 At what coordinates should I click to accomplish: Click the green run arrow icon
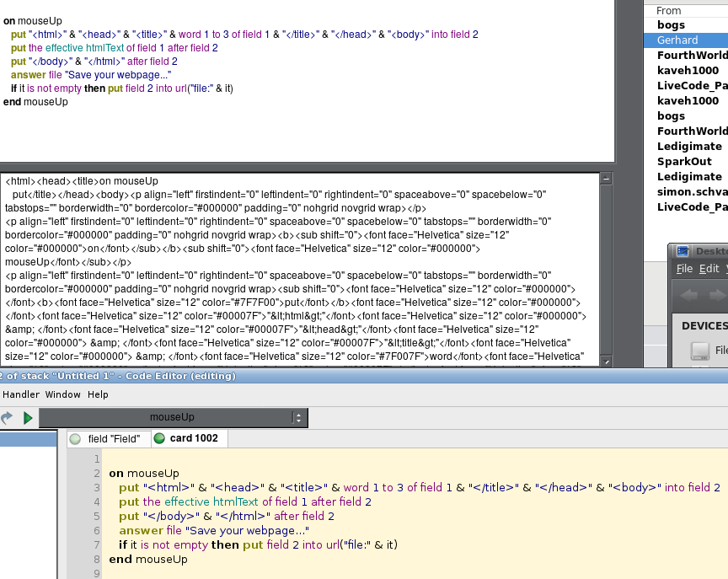[x=28, y=418]
